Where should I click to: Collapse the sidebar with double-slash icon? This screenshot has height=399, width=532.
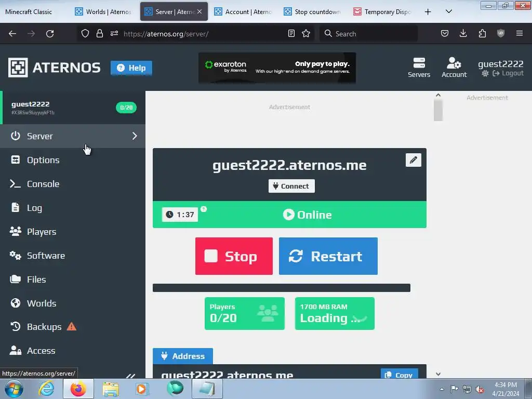pyautogui.click(x=130, y=376)
